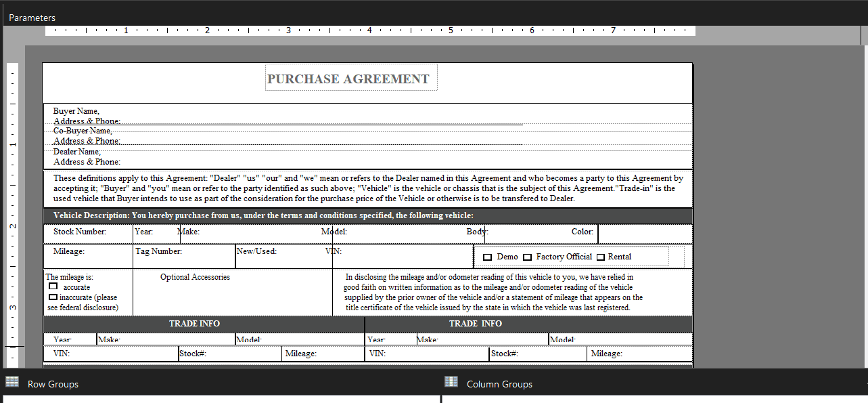Image resolution: width=868 pixels, height=403 pixels.
Task: Select the Row Groups panel label
Action: pyautogui.click(x=53, y=384)
